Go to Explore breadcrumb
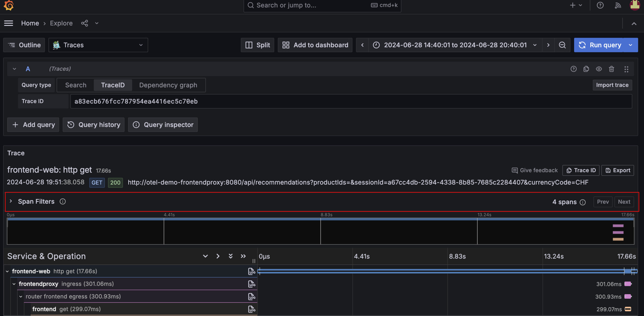The image size is (644, 316). click(61, 23)
